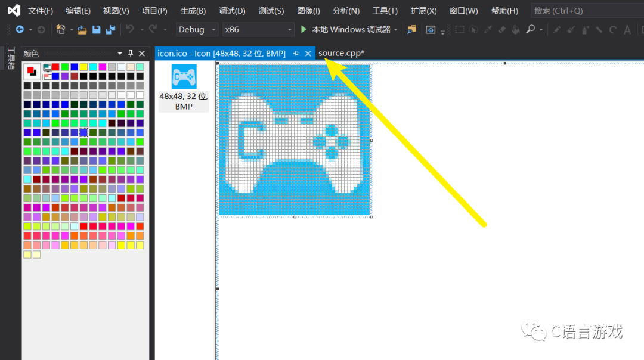Select the Fill bucket tool
This screenshot has height=360, width=644.
[516, 30]
